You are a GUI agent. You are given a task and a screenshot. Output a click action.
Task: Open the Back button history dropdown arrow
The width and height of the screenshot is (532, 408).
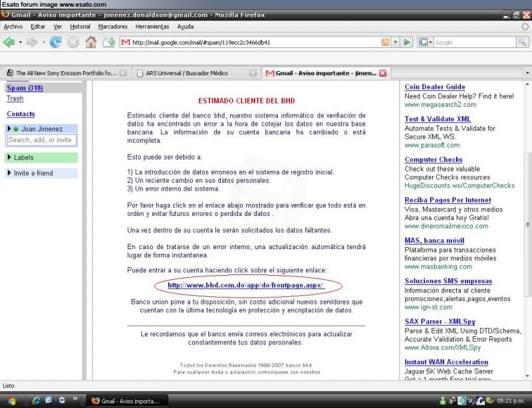21,43
